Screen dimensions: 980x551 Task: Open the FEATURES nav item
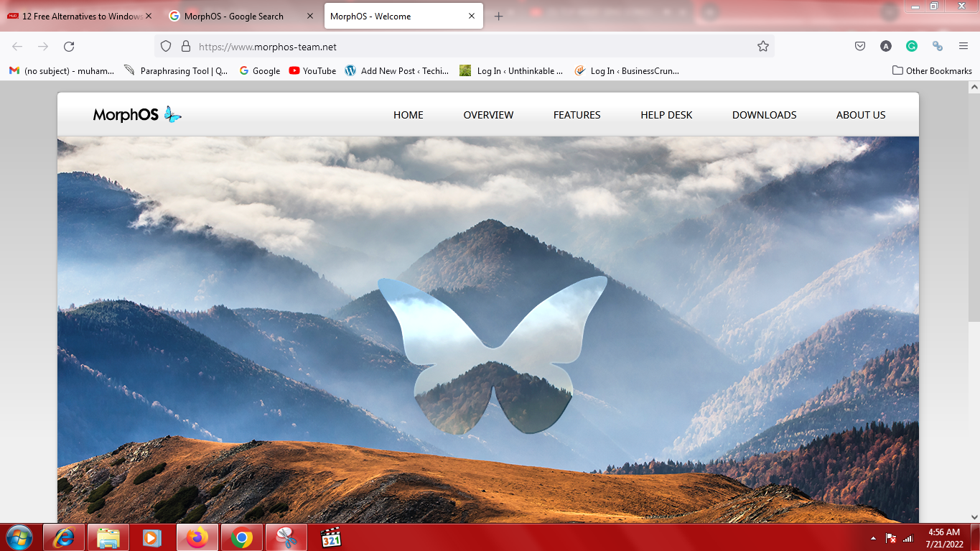[x=577, y=115]
